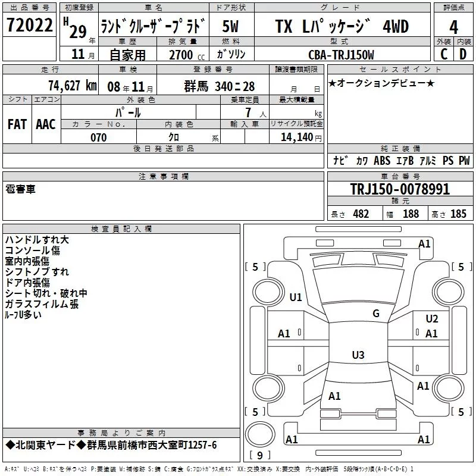Viewport: 476px width, 476px height.
Task: Click the windshield G mark on diagram
Action: tap(376, 314)
